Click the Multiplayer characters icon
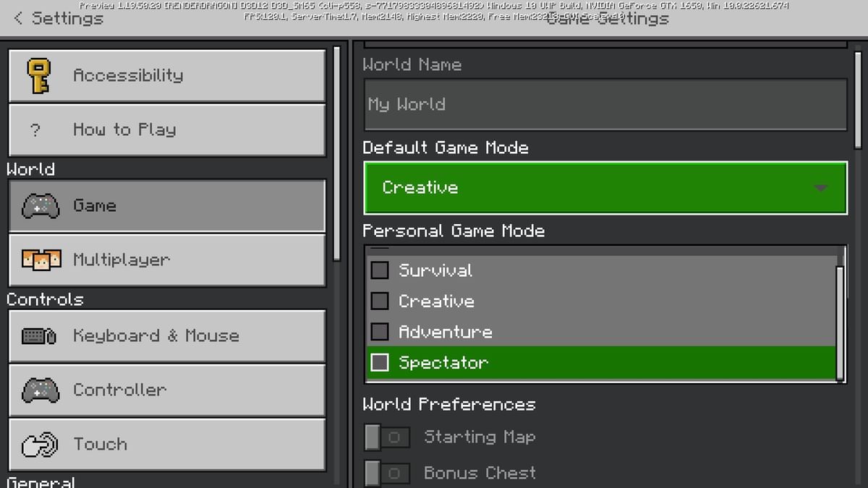The image size is (868, 488). (41, 260)
